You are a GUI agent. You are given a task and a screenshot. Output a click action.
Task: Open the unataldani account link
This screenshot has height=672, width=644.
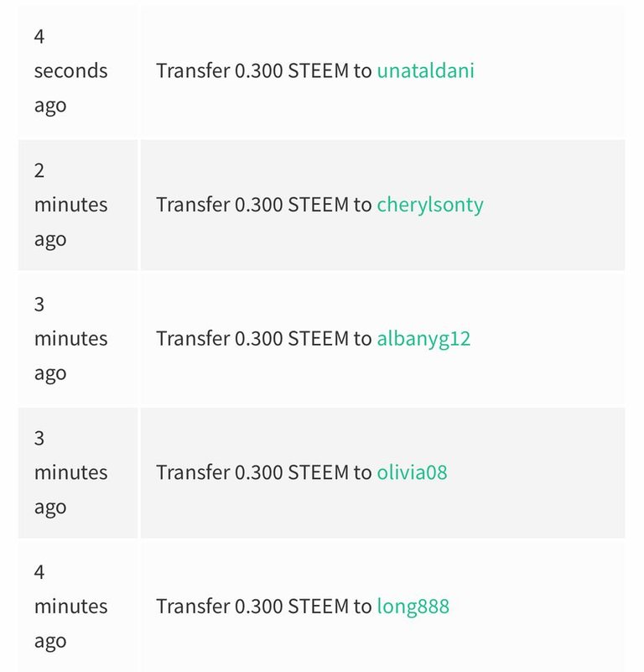[x=425, y=70]
